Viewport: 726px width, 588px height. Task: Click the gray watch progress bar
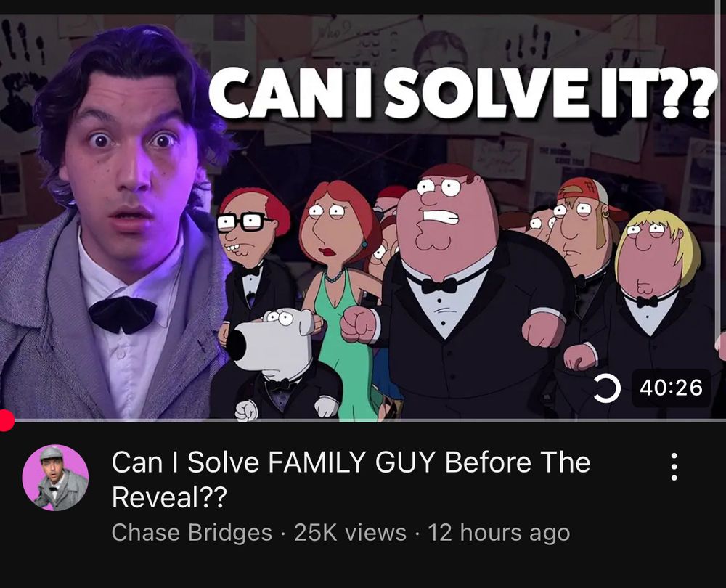coord(363,420)
